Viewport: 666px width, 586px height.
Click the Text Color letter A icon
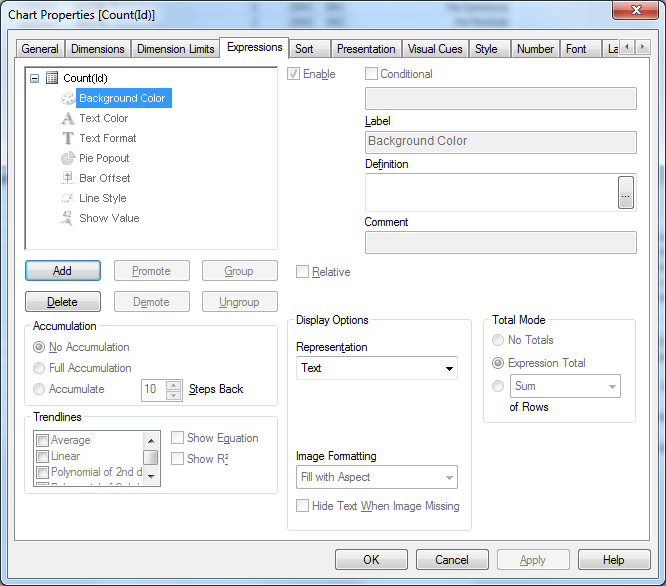tap(68, 118)
